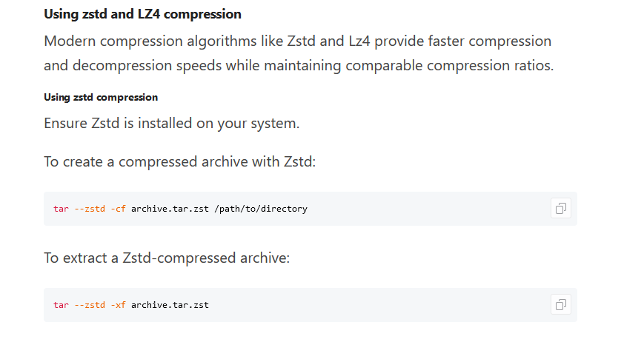644x339 pixels.
Task: Copy the zstd create archive command
Action: (x=560, y=209)
